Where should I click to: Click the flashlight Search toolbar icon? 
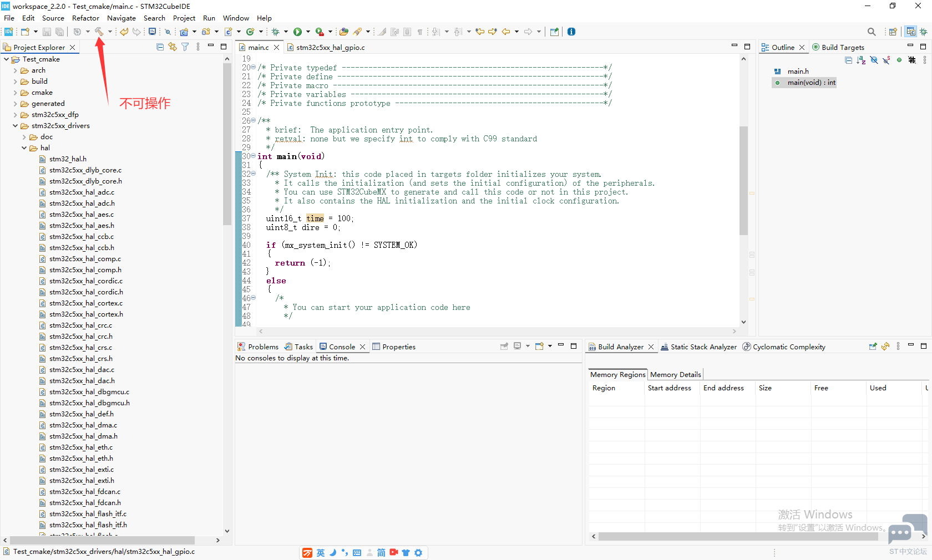click(358, 32)
